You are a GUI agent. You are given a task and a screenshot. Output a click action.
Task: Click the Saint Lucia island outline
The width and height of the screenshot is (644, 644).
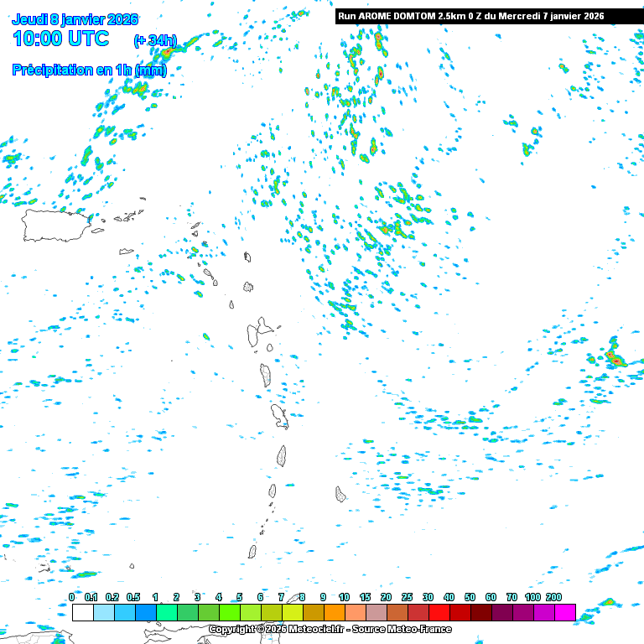click(x=283, y=455)
